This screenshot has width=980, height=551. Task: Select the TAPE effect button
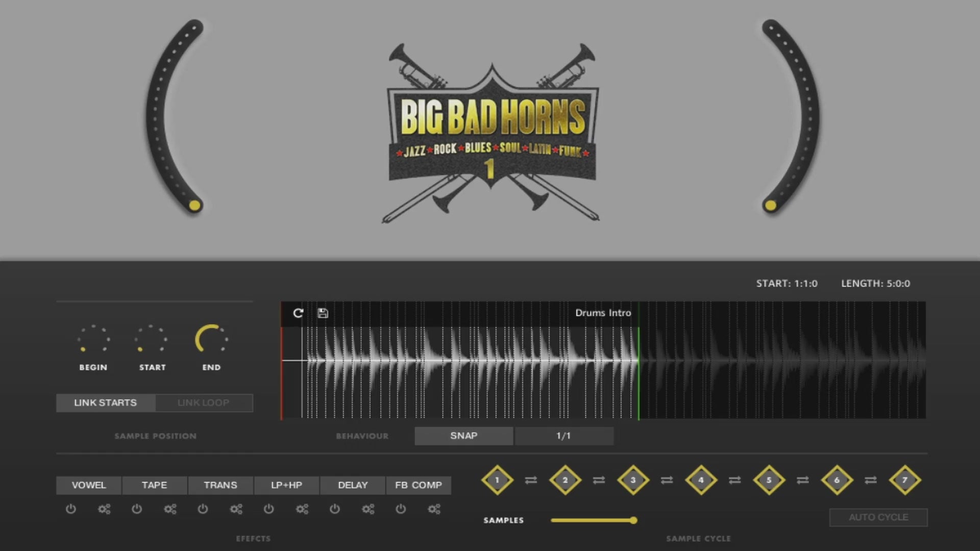coord(155,485)
